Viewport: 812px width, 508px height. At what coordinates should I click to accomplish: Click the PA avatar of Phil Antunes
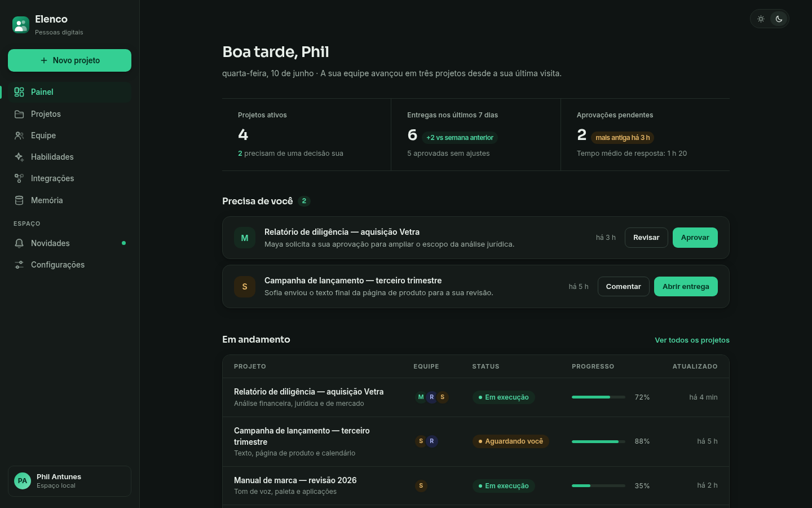(23, 481)
